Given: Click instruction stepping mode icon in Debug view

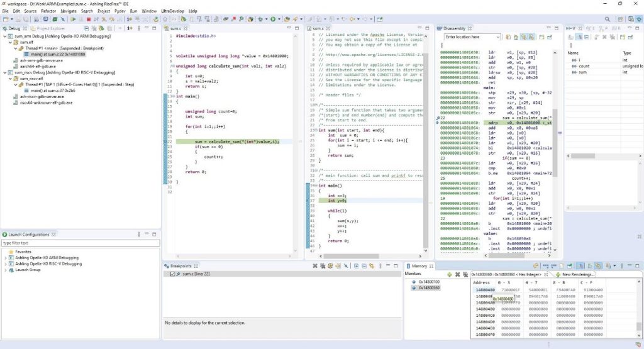Looking at the screenshot, I should (x=130, y=28).
